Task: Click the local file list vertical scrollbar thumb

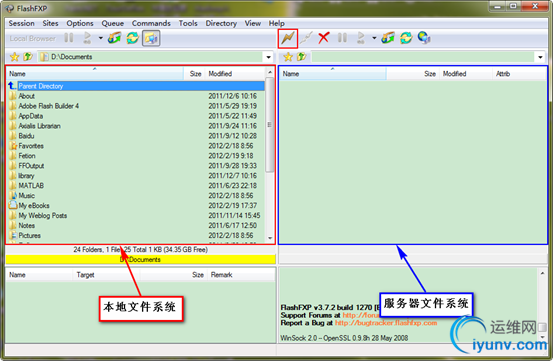Action: pyautogui.click(x=270, y=125)
